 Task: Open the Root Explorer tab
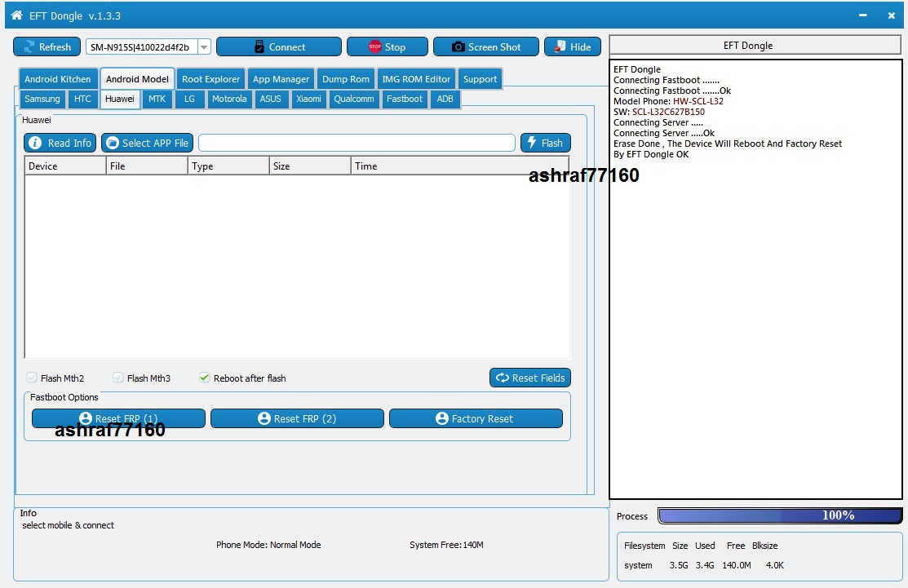(210, 79)
